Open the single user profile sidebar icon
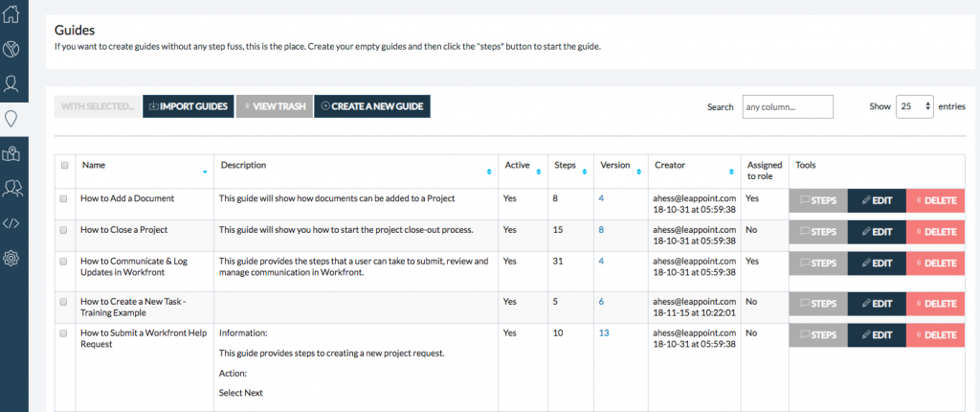The width and height of the screenshot is (980, 412). (x=12, y=83)
